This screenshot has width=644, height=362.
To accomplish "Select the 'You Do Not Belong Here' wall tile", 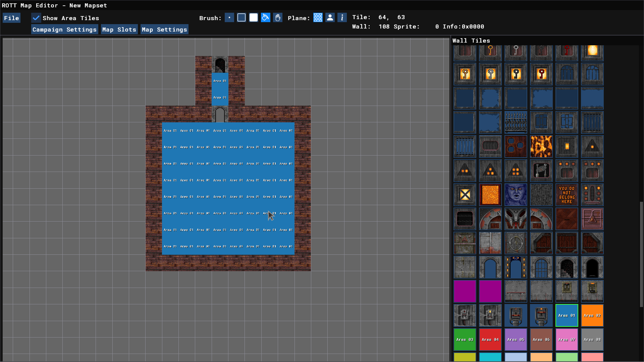I will [x=567, y=195].
